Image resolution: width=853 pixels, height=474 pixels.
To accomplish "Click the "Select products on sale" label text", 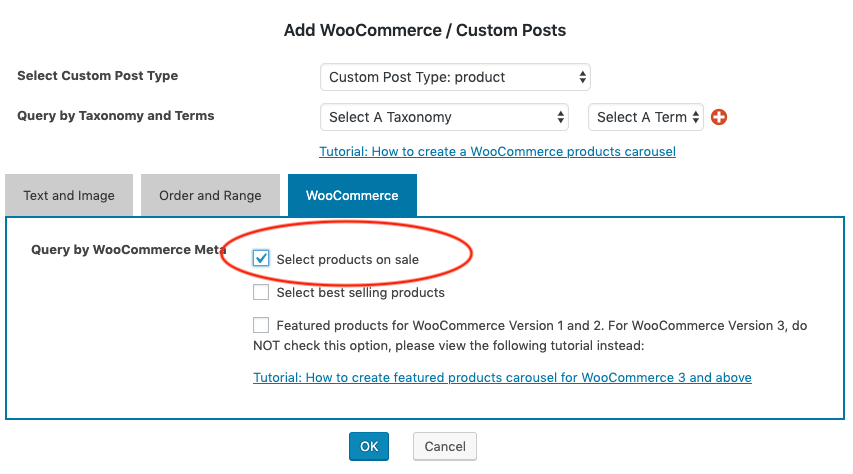I will pyautogui.click(x=347, y=260).
